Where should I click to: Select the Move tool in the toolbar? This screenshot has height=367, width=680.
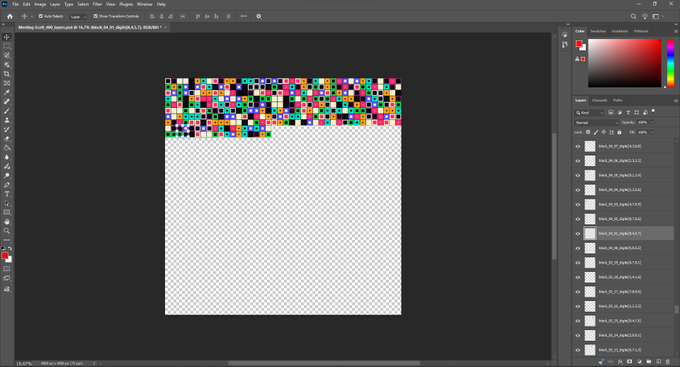tap(7, 37)
